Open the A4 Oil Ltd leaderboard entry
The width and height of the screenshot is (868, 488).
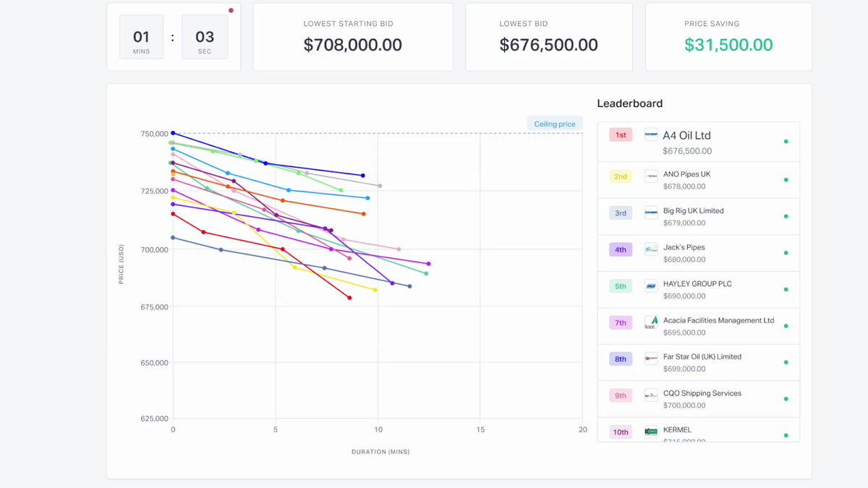[698, 142]
